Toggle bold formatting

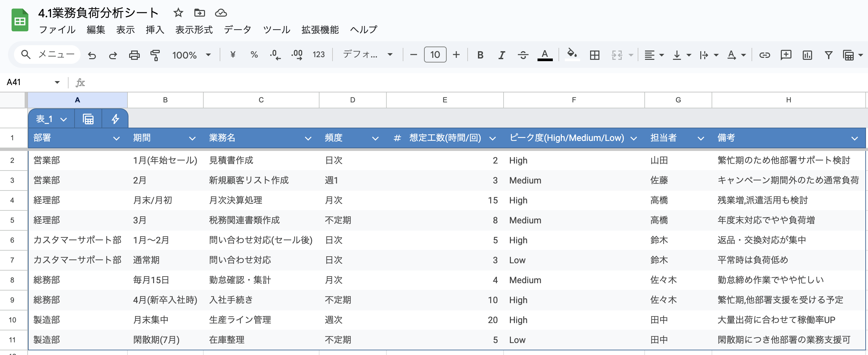(480, 55)
